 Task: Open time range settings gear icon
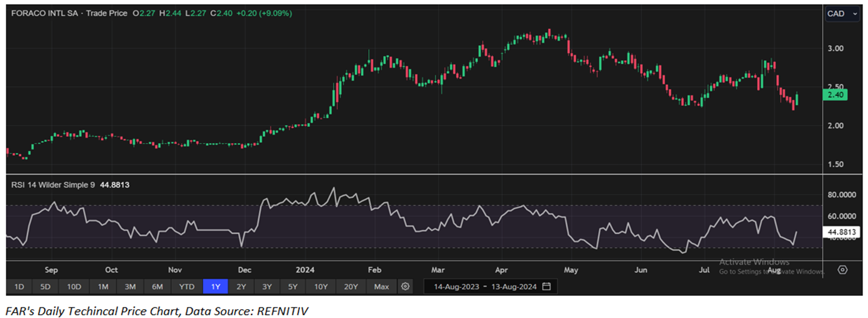(405, 286)
